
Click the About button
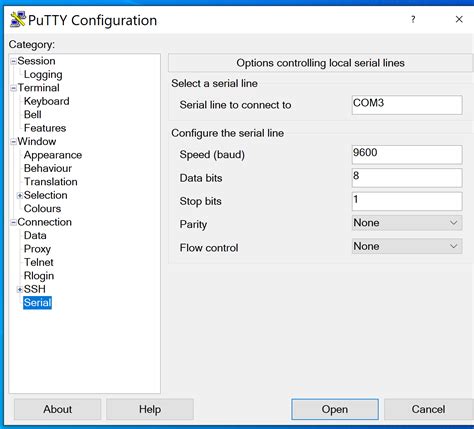pos(57,409)
